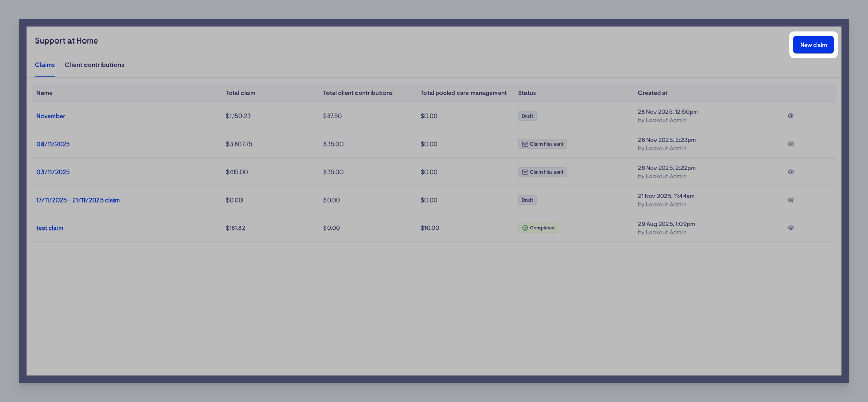Click the Completed status badge
This screenshot has height=402, width=868.
(538, 228)
